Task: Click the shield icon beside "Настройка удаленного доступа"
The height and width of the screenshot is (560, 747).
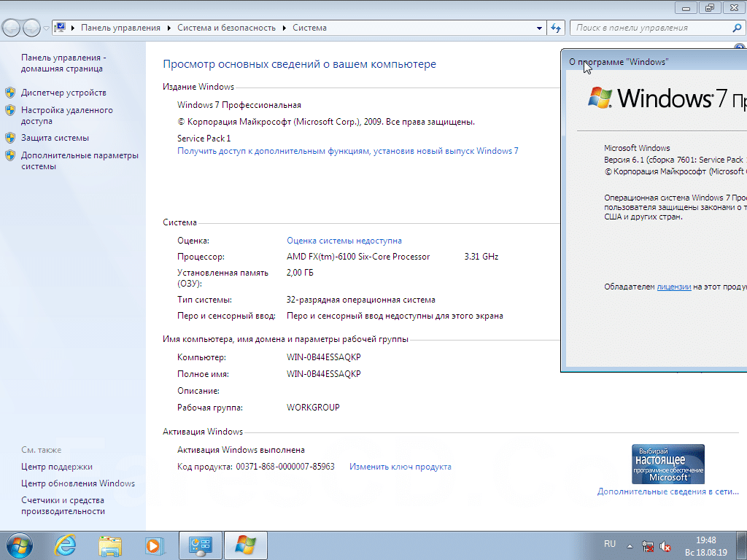Action: coord(10,111)
